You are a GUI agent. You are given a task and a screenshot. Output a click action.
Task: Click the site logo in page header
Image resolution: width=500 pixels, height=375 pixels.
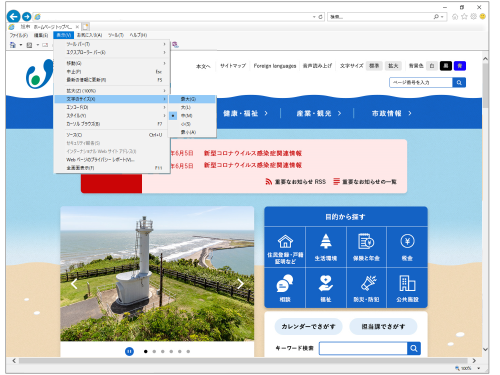(x=39, y=74)
